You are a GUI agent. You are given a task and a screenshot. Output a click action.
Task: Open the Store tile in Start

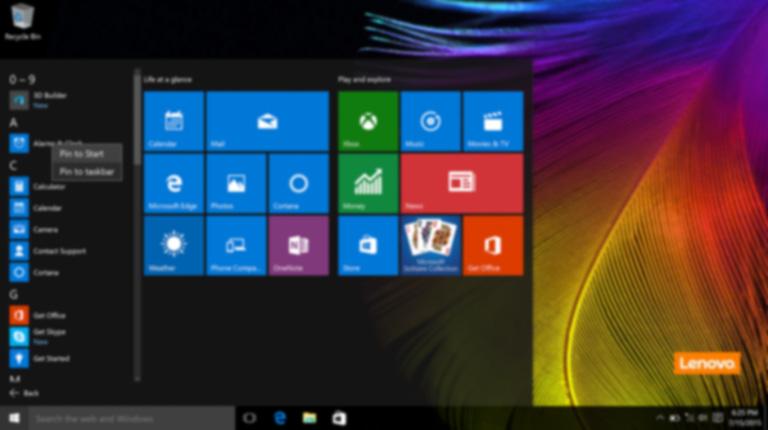coord(368,246)
